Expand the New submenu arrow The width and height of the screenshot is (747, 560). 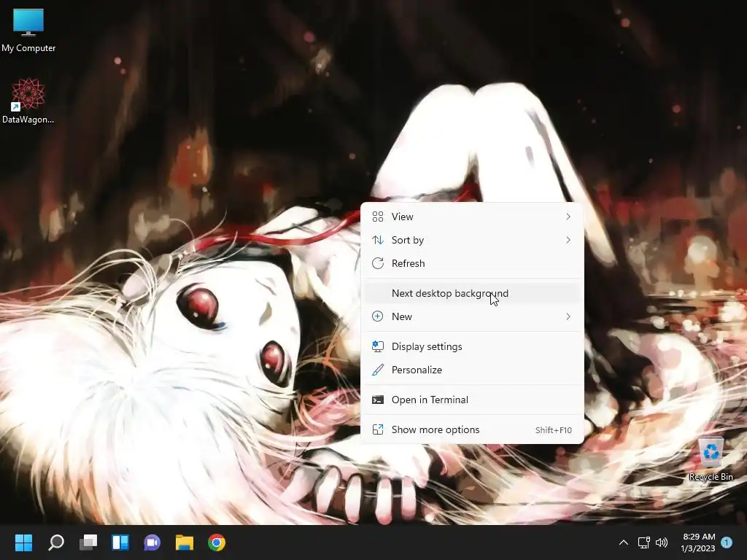[568, 316]
